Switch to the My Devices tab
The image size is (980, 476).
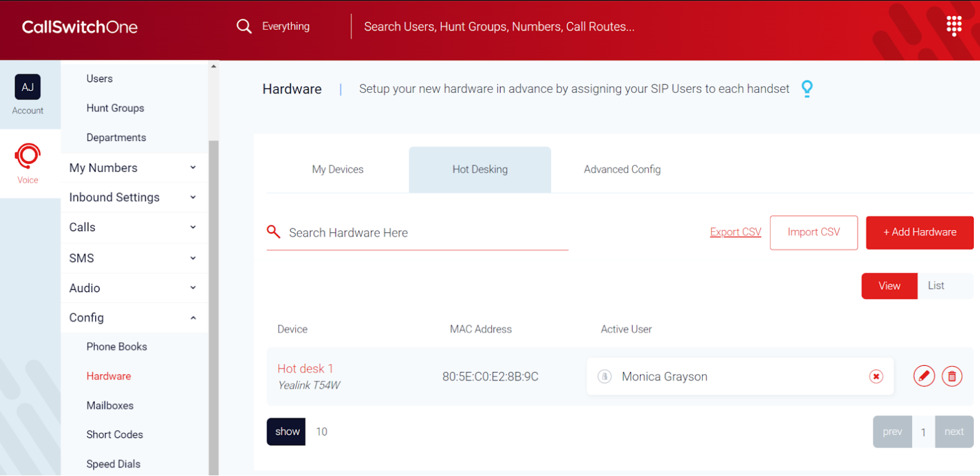click(x=337, y=169)
